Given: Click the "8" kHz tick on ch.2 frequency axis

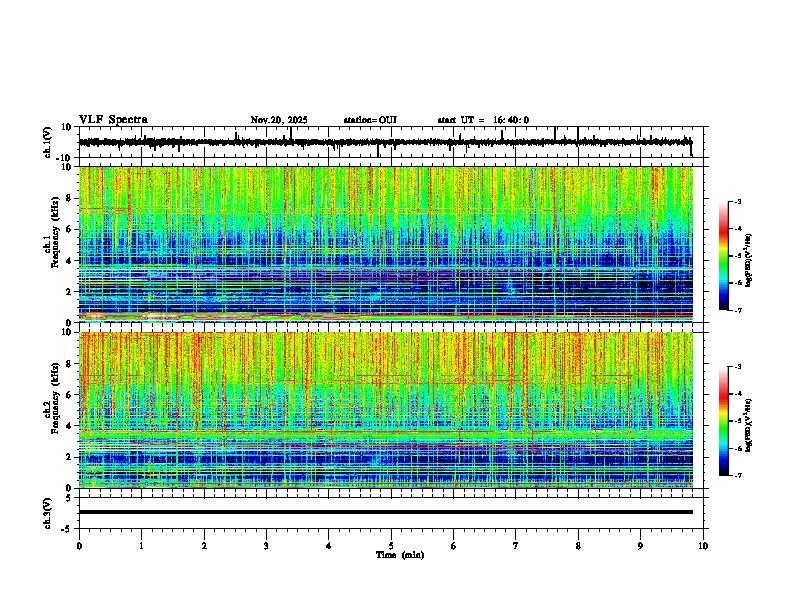Looking at the screenshot, I should click(69, 364).
